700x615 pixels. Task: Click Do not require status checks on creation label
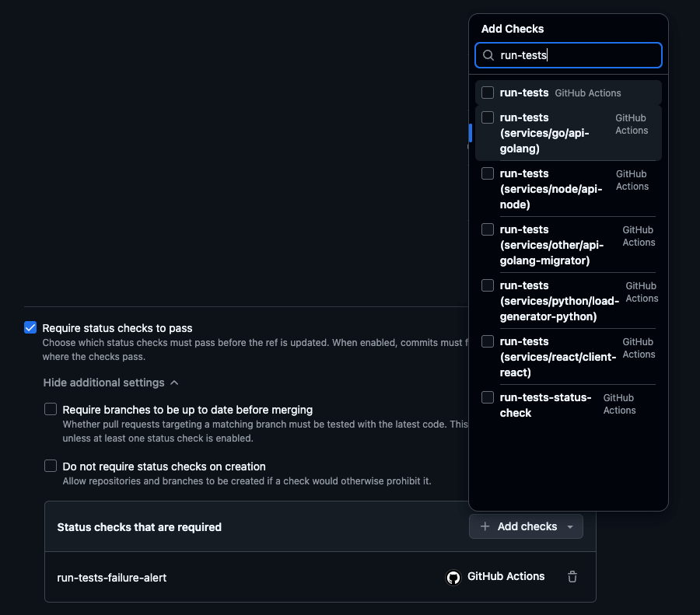[164, 466]
